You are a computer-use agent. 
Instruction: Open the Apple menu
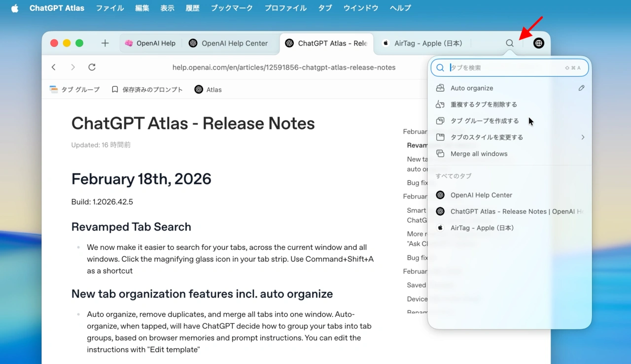(14, 8)
